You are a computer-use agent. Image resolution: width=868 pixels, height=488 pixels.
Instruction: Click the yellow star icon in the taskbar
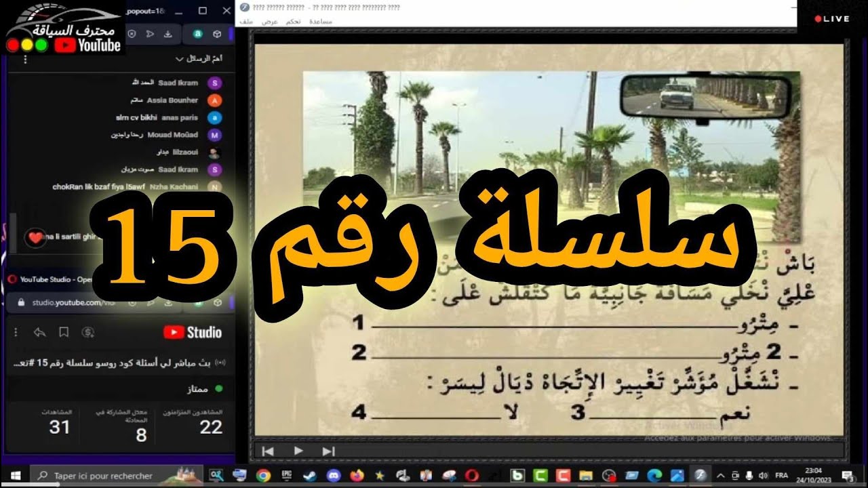tap(380, 476)
